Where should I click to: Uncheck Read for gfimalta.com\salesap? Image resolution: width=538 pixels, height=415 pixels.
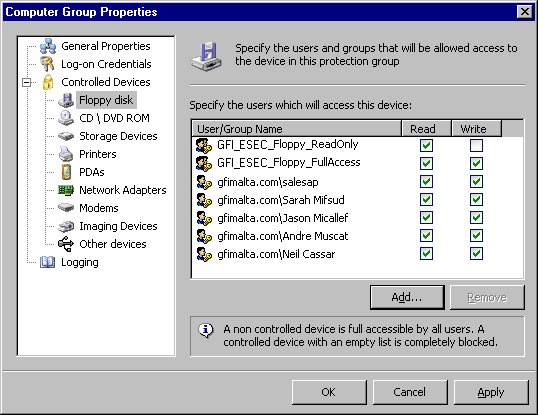point(426,181)
